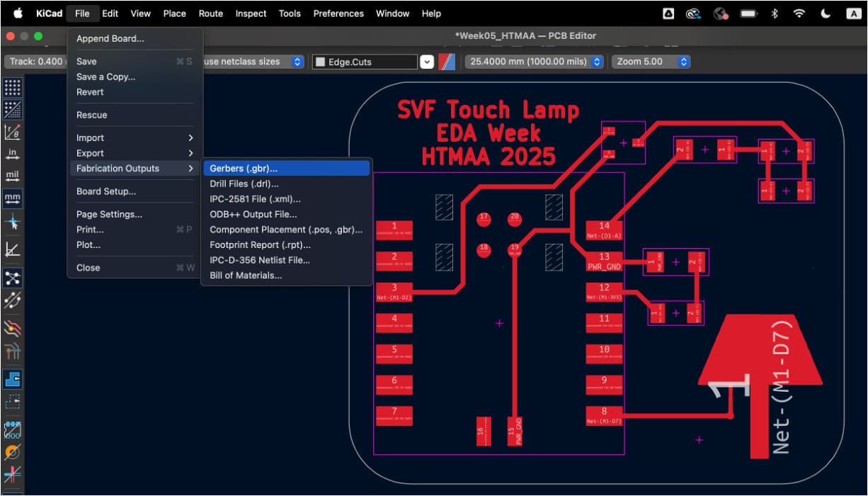Click the zone outlines only icon

pyautogui.click(x=13, y=402)
